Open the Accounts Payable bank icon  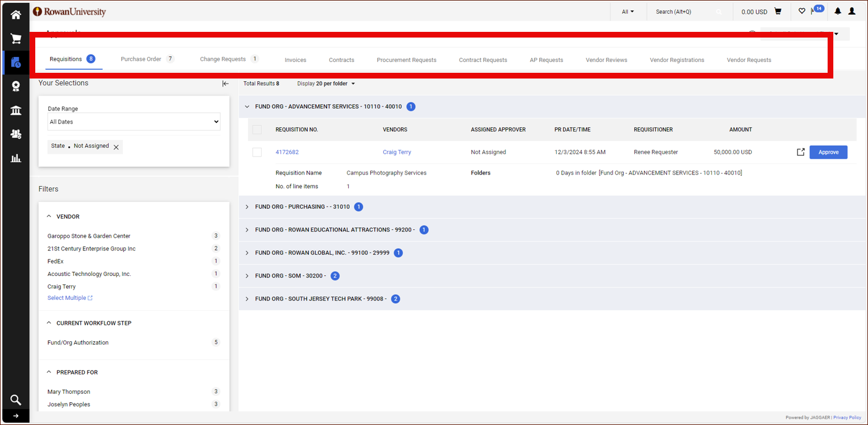pyautogui.click(x=16, y=110)
